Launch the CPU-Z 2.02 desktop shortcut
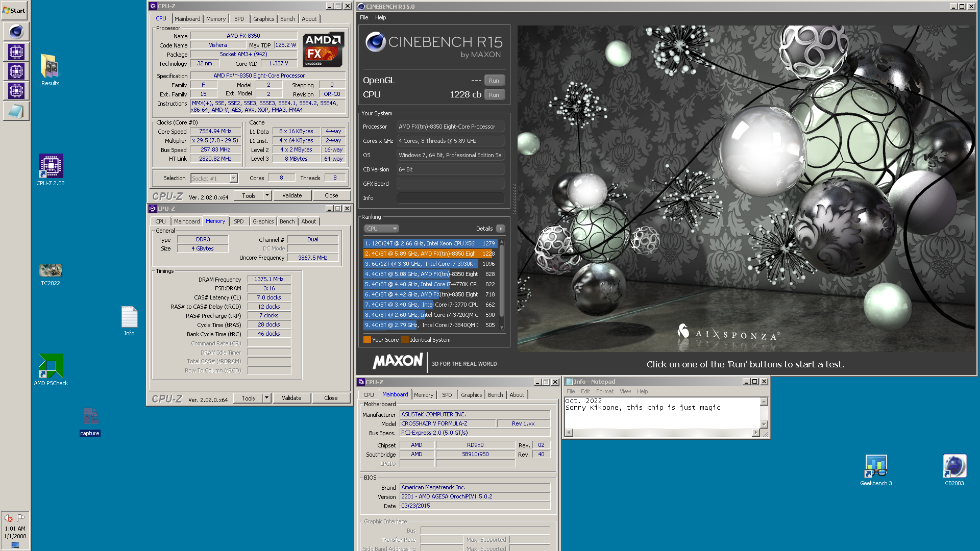The height and width of the screenshot is (551, 980). pyautogui.click(x=50, y=170)
